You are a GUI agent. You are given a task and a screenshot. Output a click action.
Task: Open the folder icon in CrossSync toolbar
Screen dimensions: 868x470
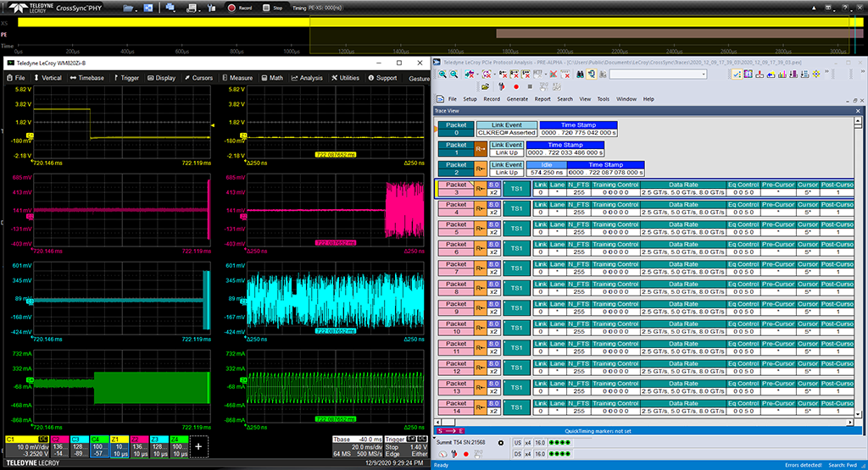pyautogui.click(x=127, y=8)
